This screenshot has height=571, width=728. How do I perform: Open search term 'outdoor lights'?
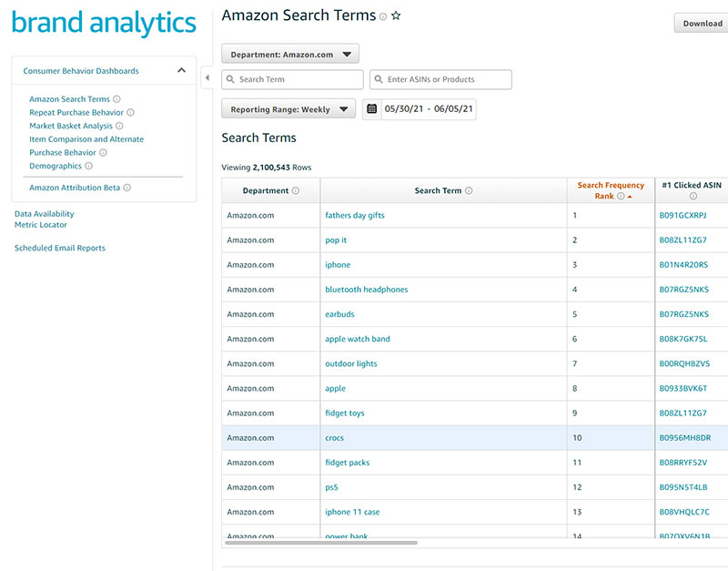pyautogui.click(x=351, y=363)
